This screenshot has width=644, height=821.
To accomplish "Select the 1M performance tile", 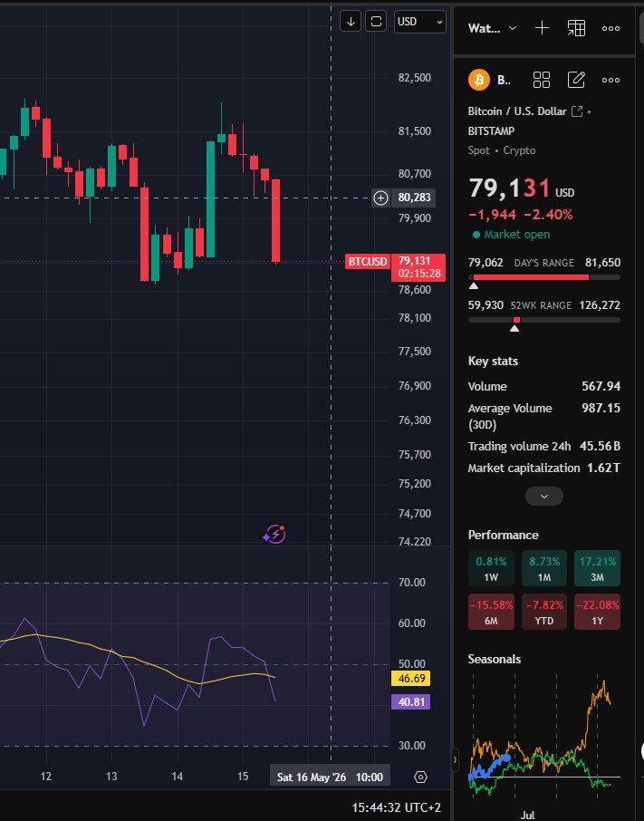I will coord(544,568).
